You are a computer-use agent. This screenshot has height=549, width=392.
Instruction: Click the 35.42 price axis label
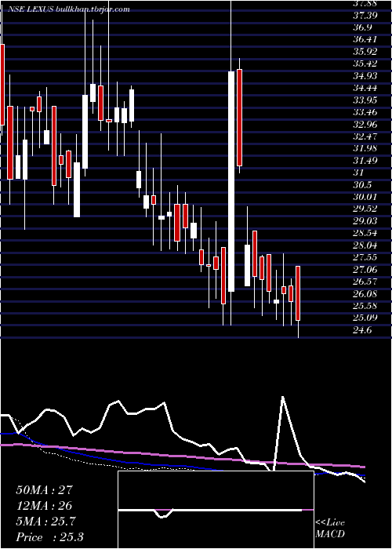(x=365, y=64)
